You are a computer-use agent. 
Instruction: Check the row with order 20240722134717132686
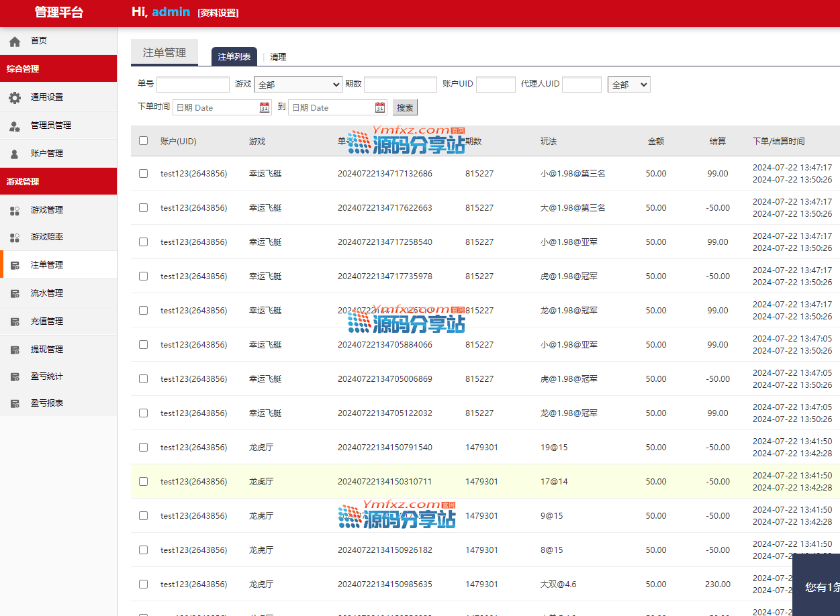[143, 173]
